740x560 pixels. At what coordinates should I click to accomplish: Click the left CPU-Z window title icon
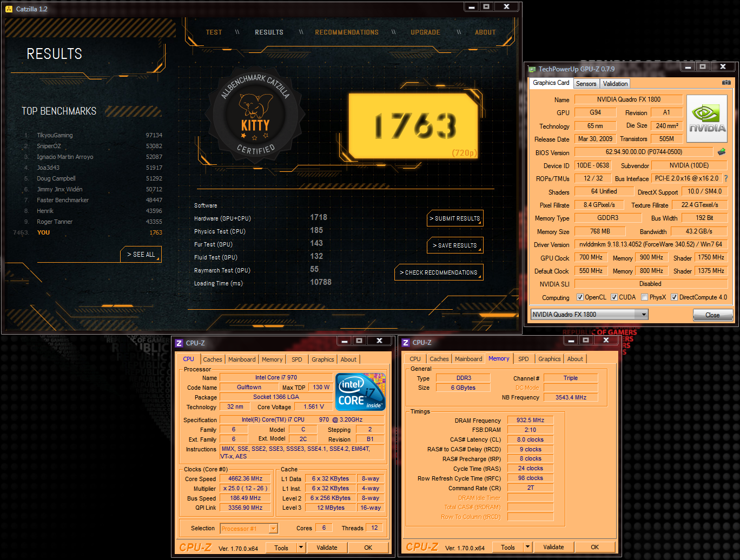179,343
